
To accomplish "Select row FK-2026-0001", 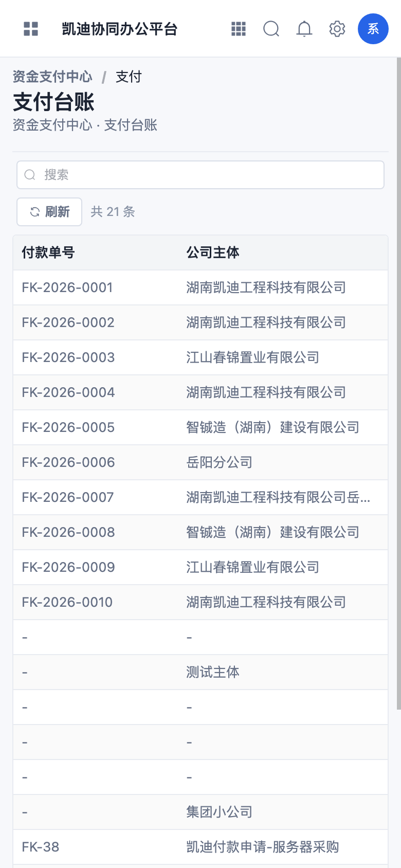I will click(200, 287).
